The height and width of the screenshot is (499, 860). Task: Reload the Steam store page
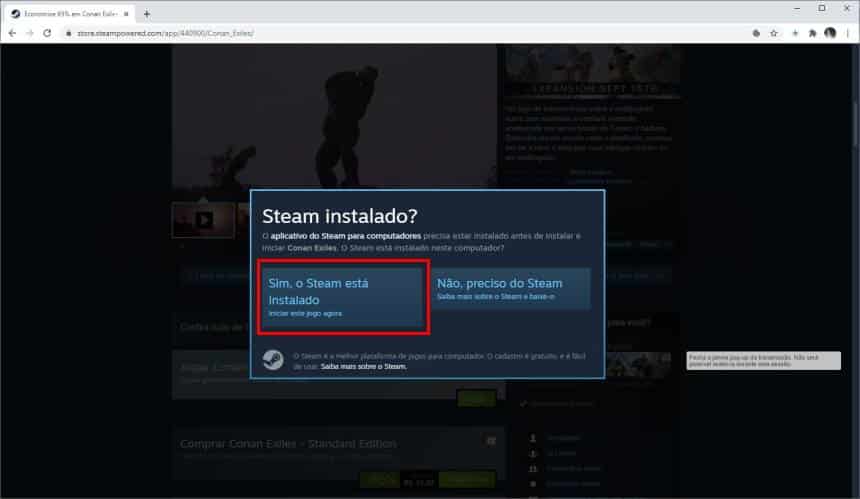tap(47, 33)
